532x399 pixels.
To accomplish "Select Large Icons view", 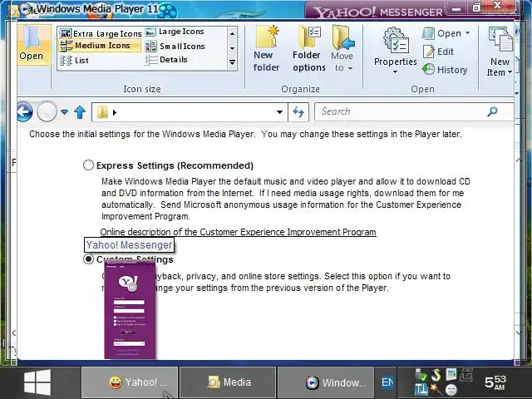I will (x=175, y=32).
